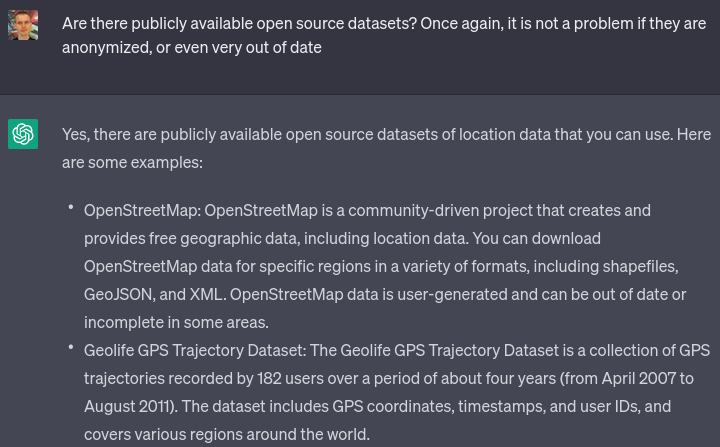Click "provides free geographic data" text in first bullet
The width and height of the screenshot is (720, 447).
pyautogui.click(x=190, y=238)
